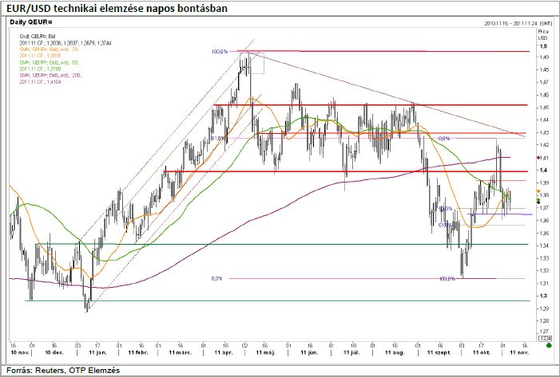Click the 100.0% Fibonacci label near the April peak
This screenshot has width=560, height=377.
[x=220, y=52]
